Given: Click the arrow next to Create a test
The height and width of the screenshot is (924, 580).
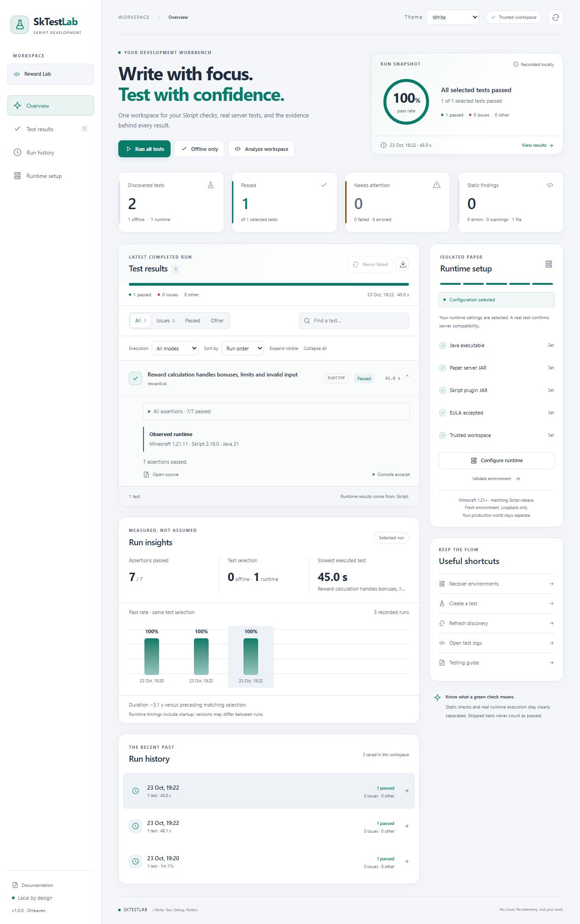Looking at the screenshot, I should (552, 603).
